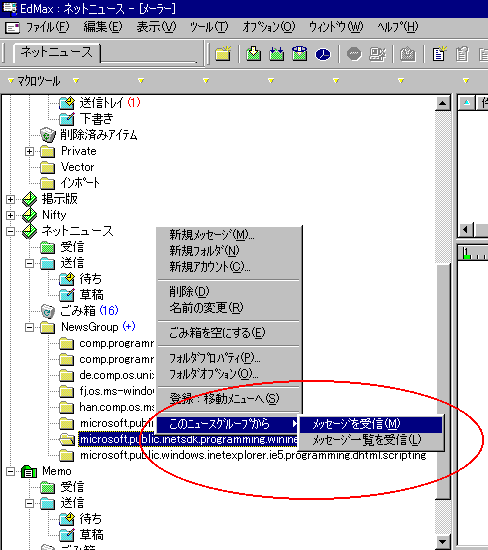Select the ネットニュース tab
Screen dimensions: 488x550
[x=56, y=52]
